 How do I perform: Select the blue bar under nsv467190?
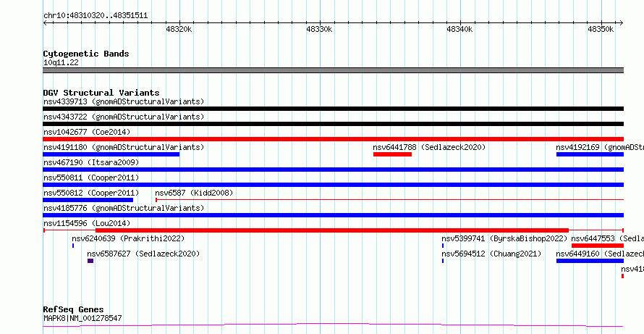point(333,170)
